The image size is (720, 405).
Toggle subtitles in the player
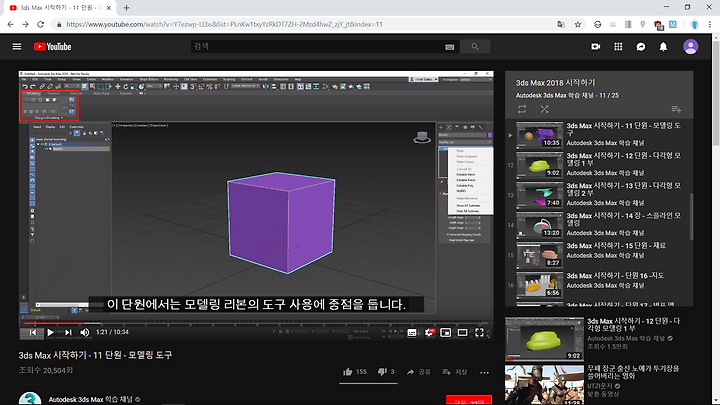coord(412,332)
